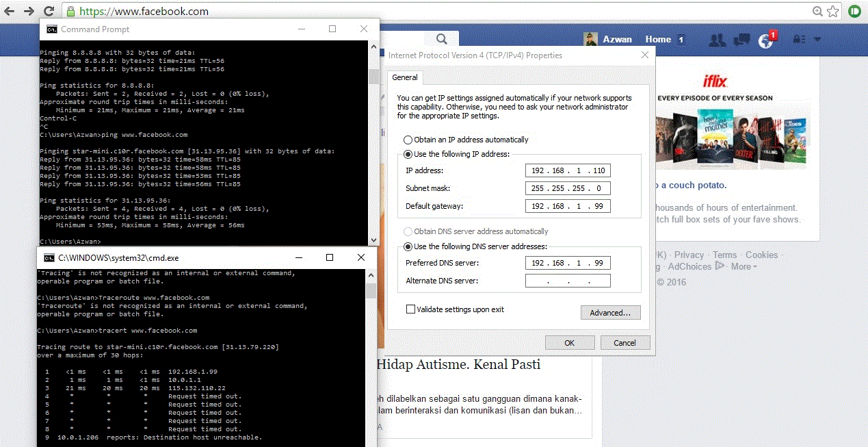
Task: Open the AdChoices footer link
Action: click(x=690, y=266)
